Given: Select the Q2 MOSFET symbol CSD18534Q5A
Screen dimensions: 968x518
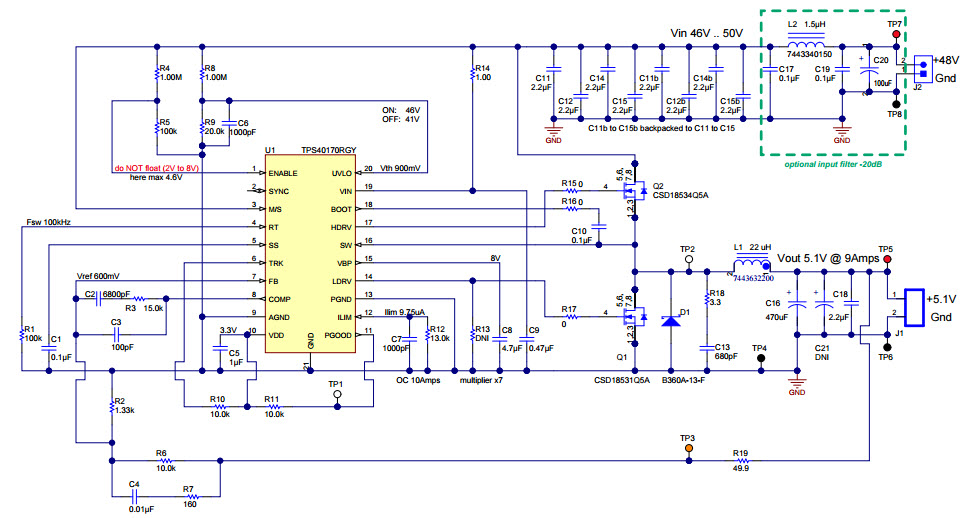Looking at the screenshot, I should [x=632, y=188].
